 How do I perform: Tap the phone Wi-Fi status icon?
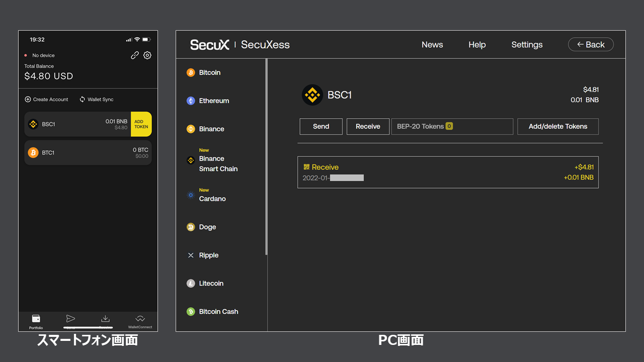(137, 39)
